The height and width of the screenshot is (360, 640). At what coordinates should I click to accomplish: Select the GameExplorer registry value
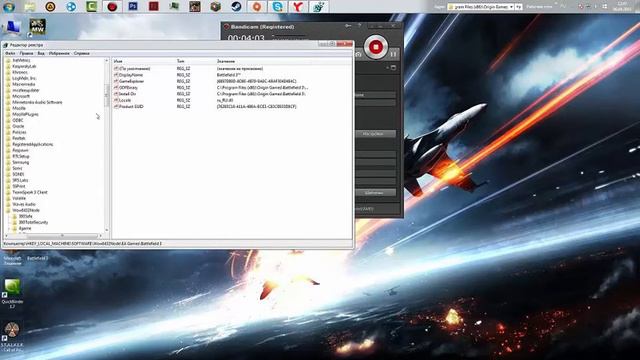[x=131, y=81]
